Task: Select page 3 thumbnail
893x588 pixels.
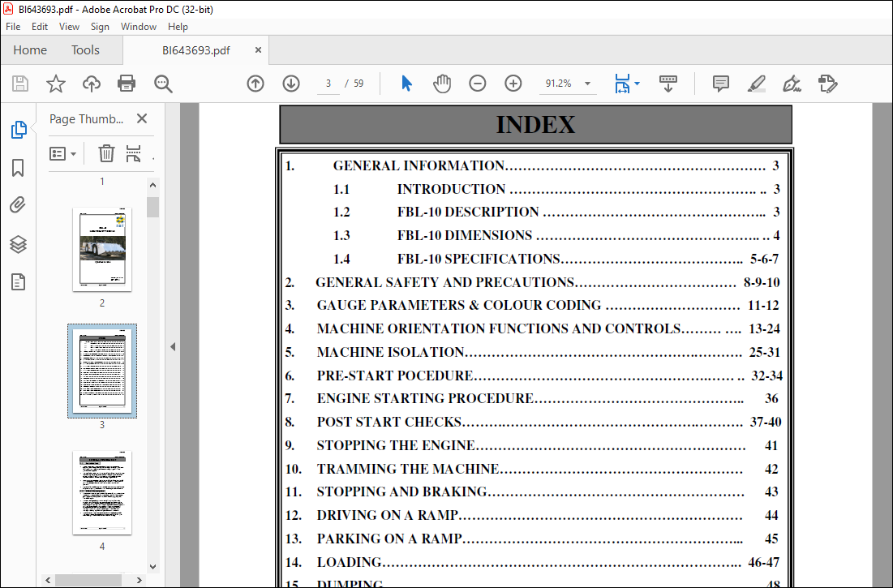Action: pos(102,371)
